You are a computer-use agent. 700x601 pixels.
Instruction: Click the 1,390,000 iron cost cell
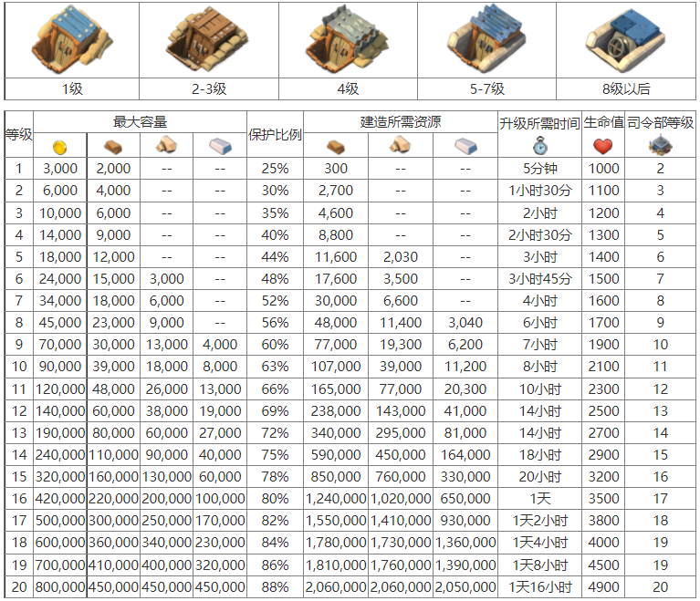(x=465, y=565)
